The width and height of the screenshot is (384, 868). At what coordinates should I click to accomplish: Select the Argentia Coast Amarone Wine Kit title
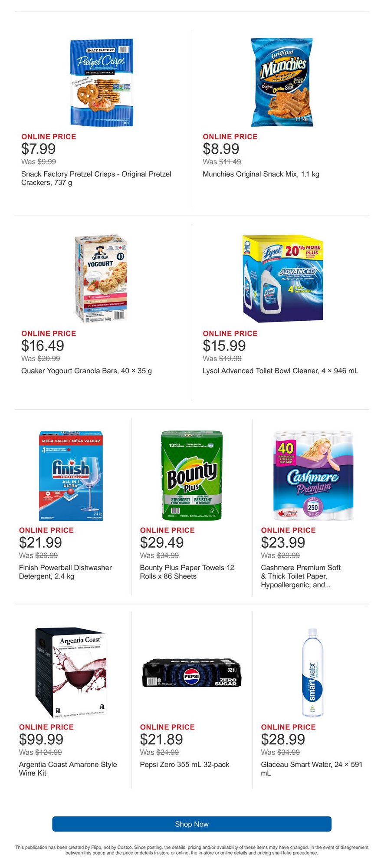[x=68, y=769]
